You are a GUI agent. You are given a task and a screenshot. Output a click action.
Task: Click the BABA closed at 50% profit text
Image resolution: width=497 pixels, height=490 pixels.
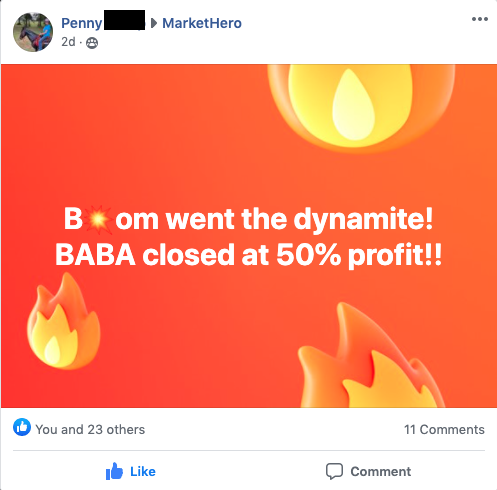[x=249, y=255]
